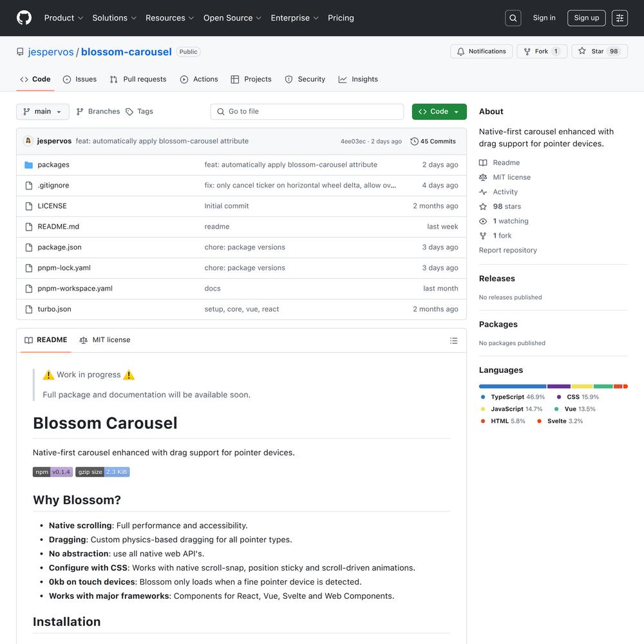Click the book icon beside Readme in About

click(x=483, y=163)
